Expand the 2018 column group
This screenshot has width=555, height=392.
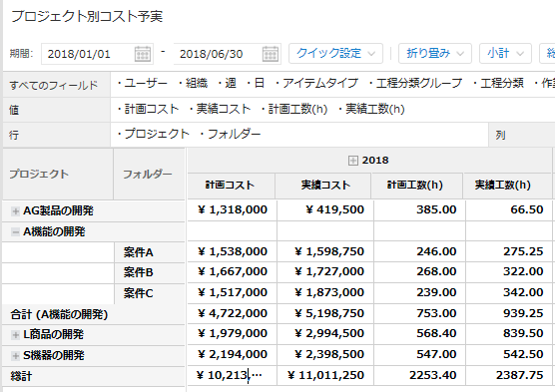(353, 161)
